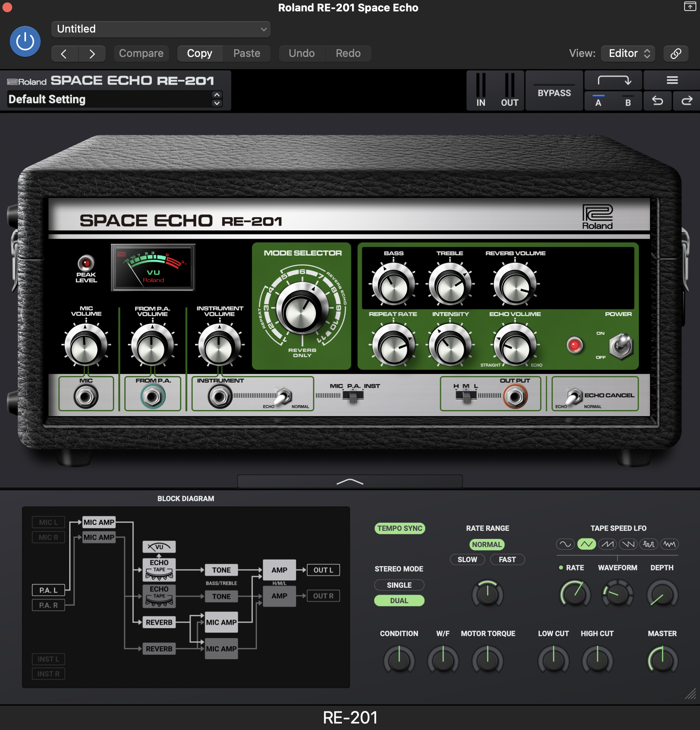Set rate range to FAST

(x=507, y=559)
